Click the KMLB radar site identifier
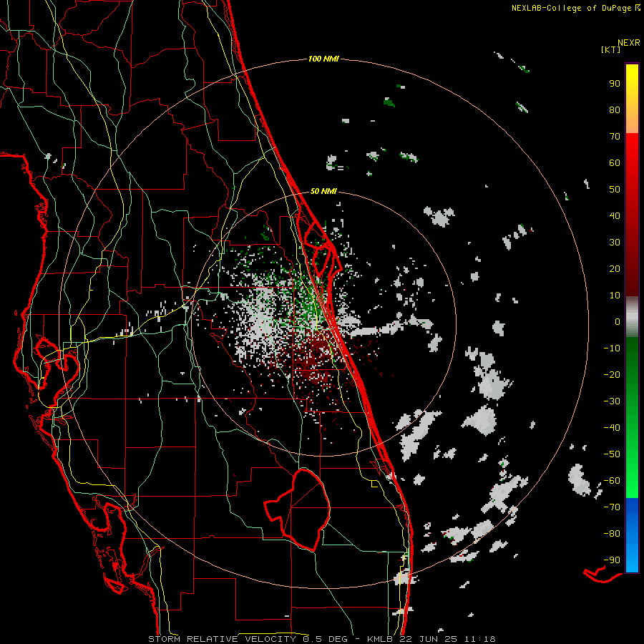644x644 pixels. click(x=379, y=639)
